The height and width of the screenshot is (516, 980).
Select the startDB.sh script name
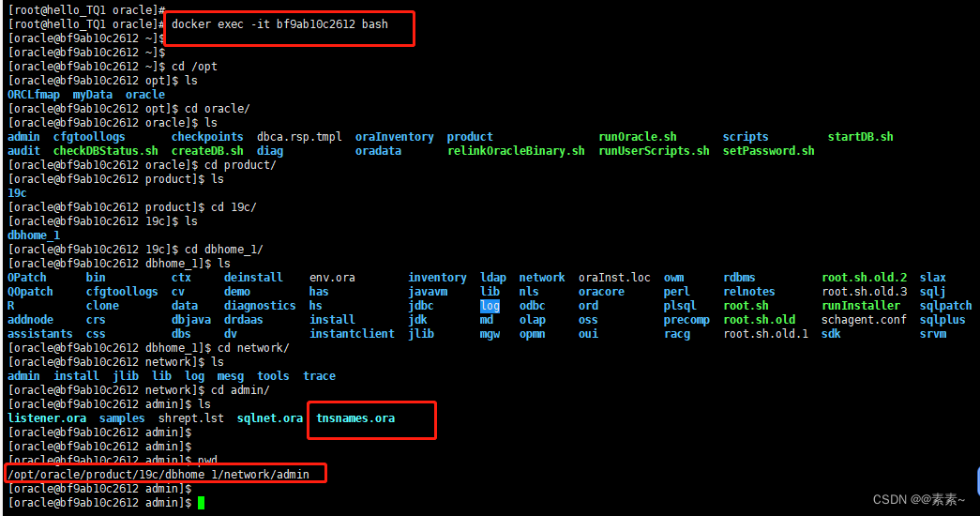pyautogui.click(x=861, y=137)
